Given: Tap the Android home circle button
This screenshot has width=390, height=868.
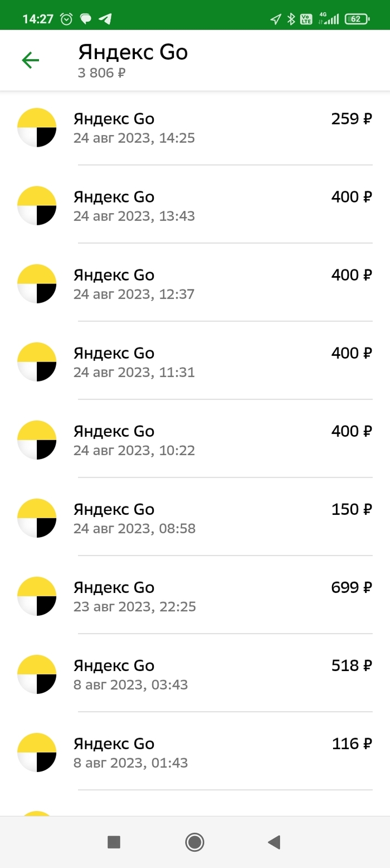Looking at the screenshot, I should click(194, 842).
